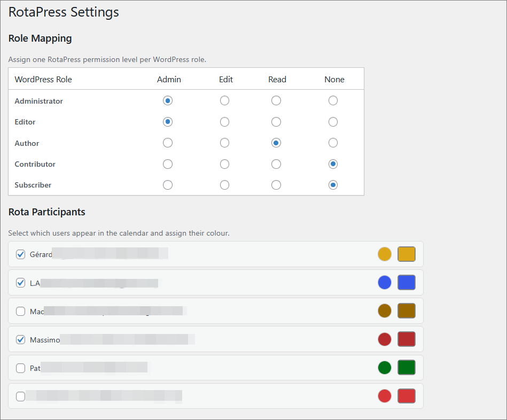Click the Role Mapping heading
This screenshot has height=420, width=507.
[40, 38]
